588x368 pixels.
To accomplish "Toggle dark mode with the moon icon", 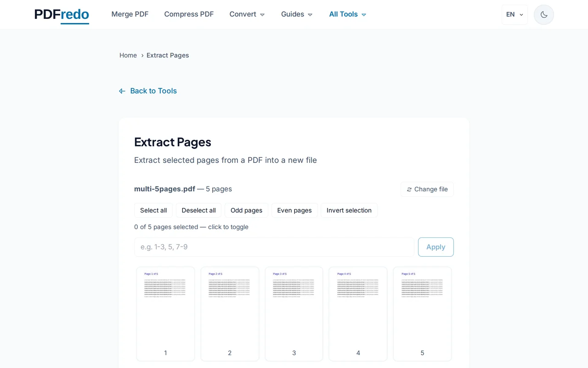I will (x=543, y=14).
